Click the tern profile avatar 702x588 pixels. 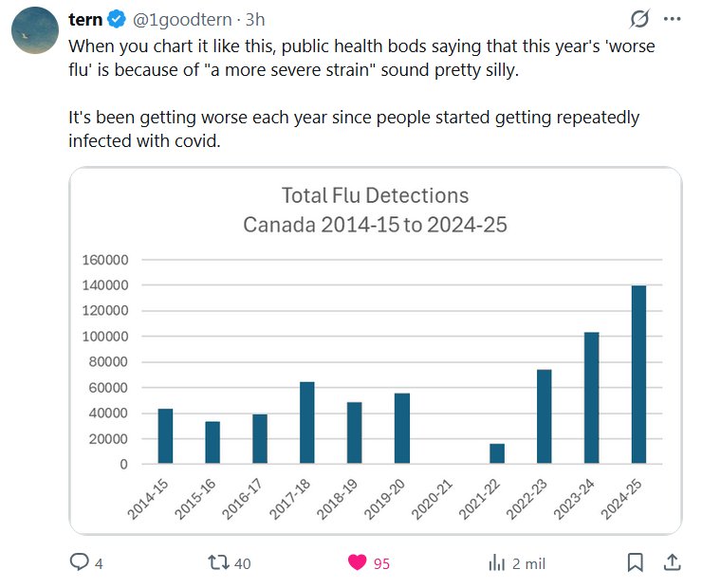click(35, 30)
